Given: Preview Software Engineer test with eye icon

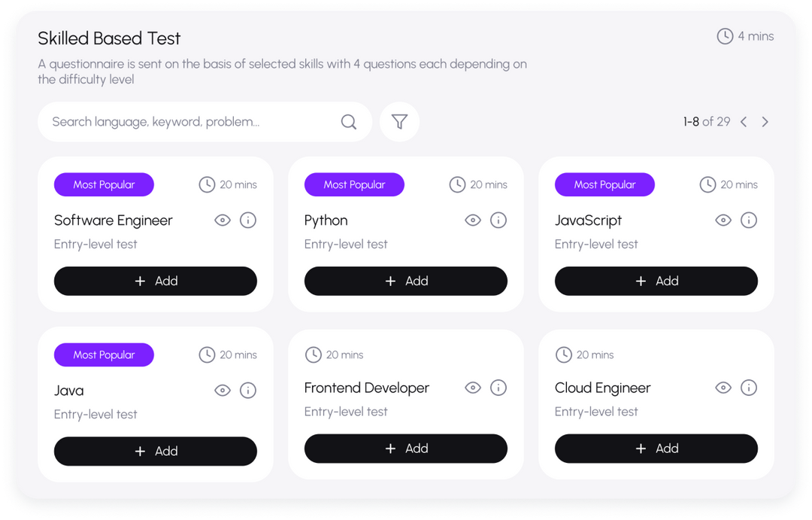Looking at the screenshot, I should pyautogui.click(x=223, y=220).
